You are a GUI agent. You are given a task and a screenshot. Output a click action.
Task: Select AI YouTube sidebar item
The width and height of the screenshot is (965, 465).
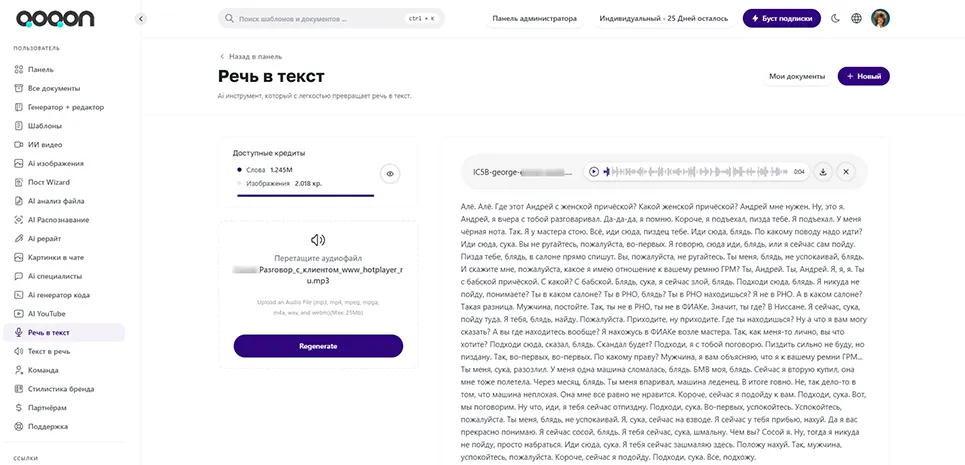click(x=47, y=313)
